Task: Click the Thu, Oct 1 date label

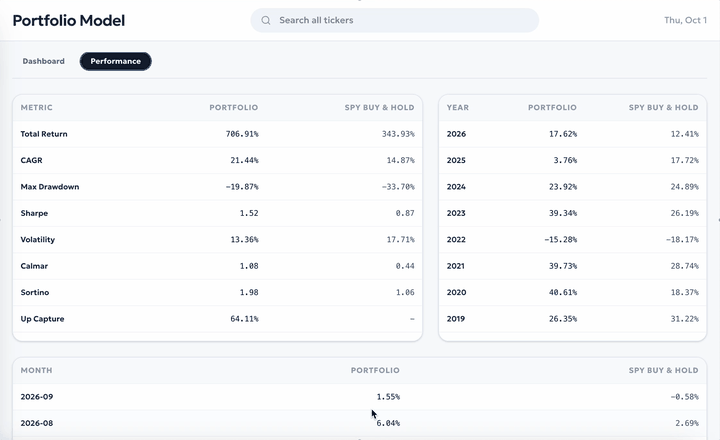Action: point(685,20)
